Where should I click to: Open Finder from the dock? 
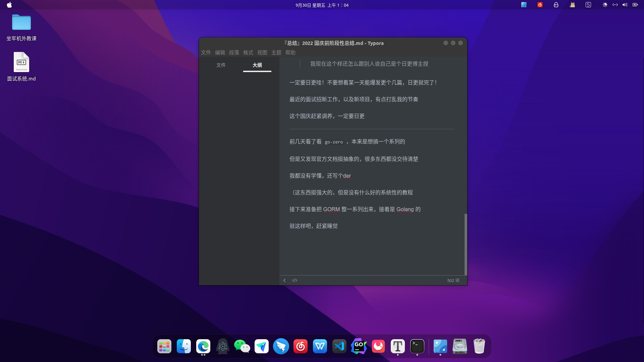coord(184,346)
